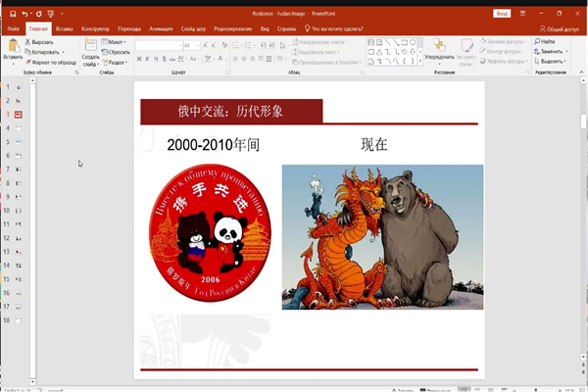Click the red 2006 round emblem image
Viewport: 588px width, 392px height.
[210, 232]
